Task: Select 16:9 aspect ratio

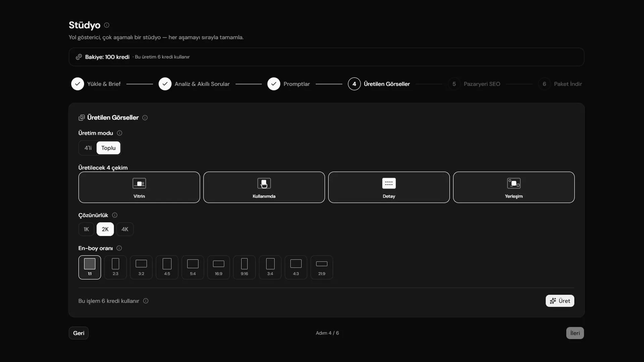Action: point(219,267)
